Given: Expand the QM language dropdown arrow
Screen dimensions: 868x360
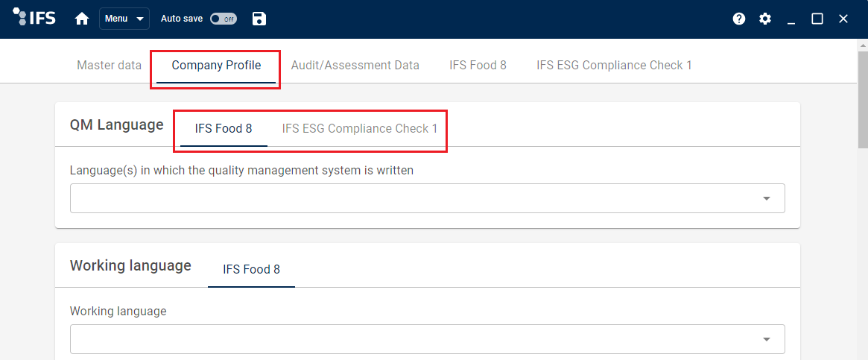Looking at the screenshot, I should pyautogui.click(x=767, y=198).
